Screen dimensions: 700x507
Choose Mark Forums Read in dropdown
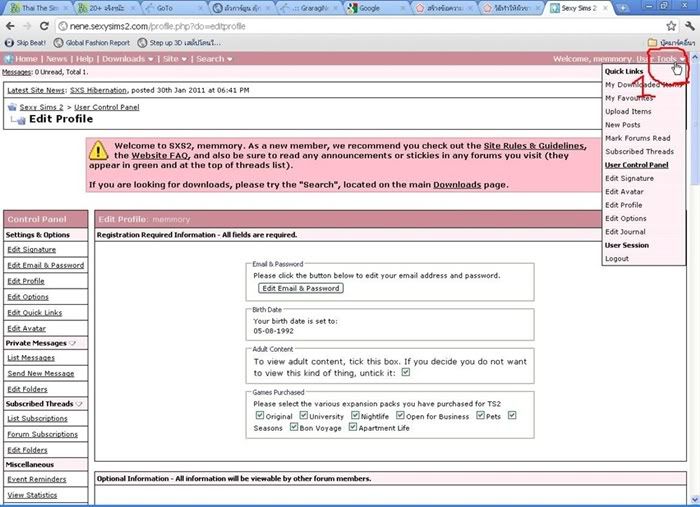coord(638,138)
